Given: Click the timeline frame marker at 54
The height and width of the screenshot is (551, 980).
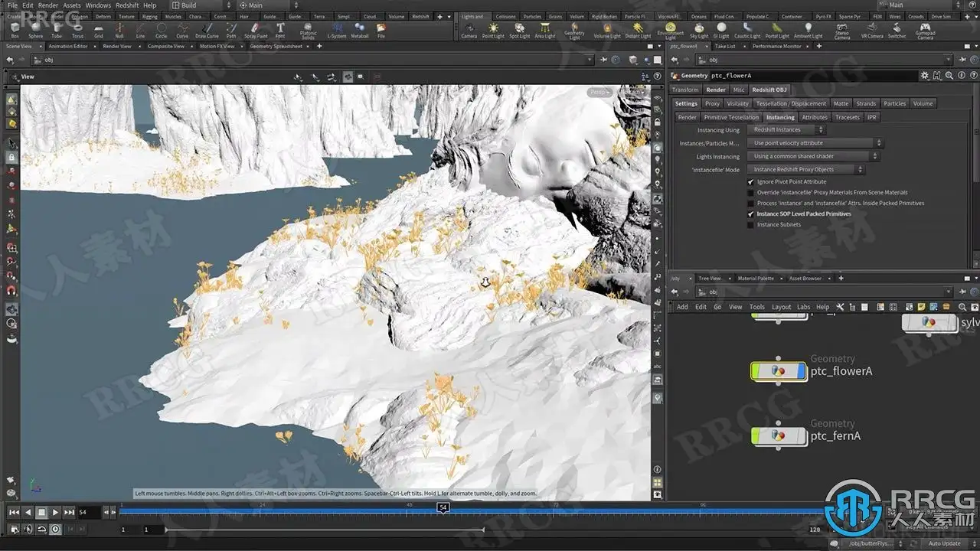Looking at the screenshot, I should [x=443, y=507].
